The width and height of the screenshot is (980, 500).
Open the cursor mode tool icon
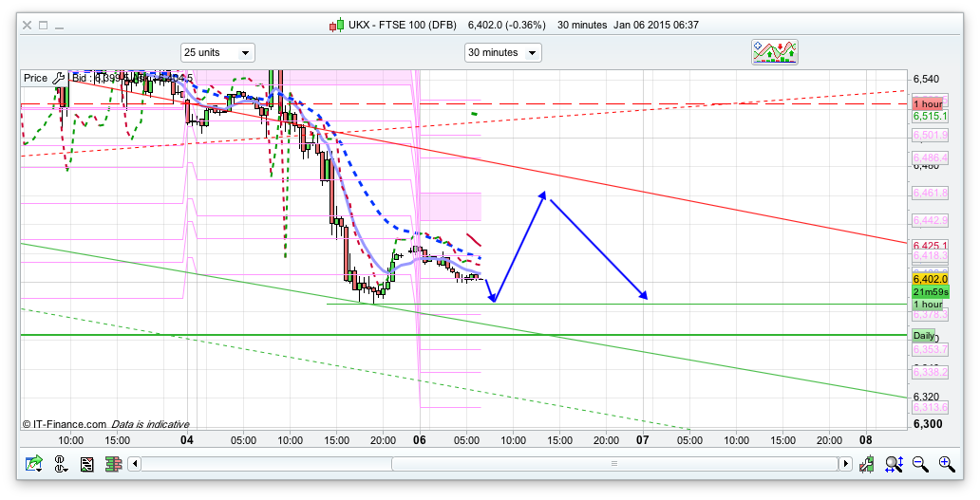point(61,464)
